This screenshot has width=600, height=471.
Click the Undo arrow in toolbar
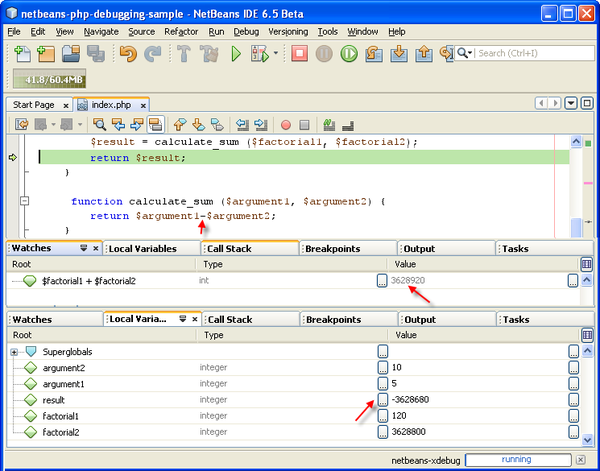[x=127, y=53]
